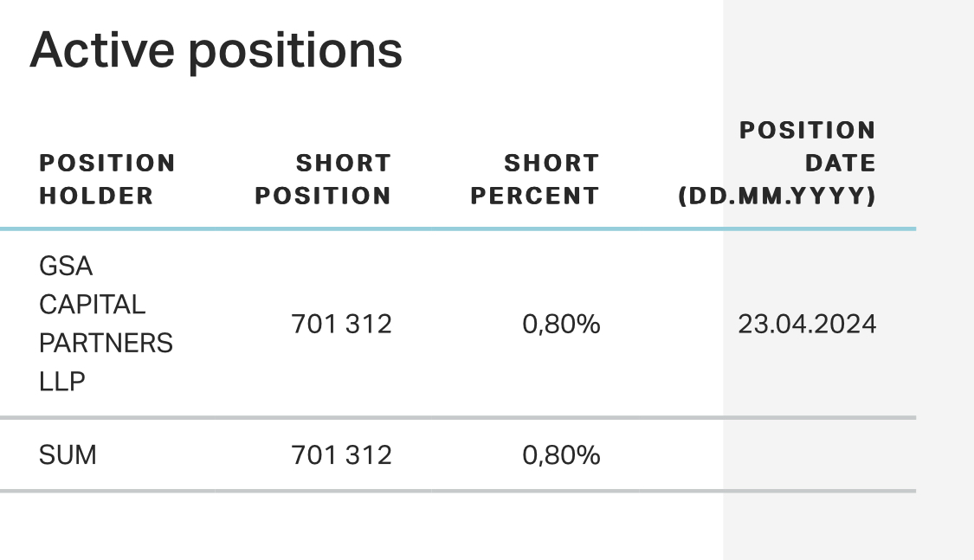
Task: Click the word CAPITAL in holder name
Action: [92, 305]
